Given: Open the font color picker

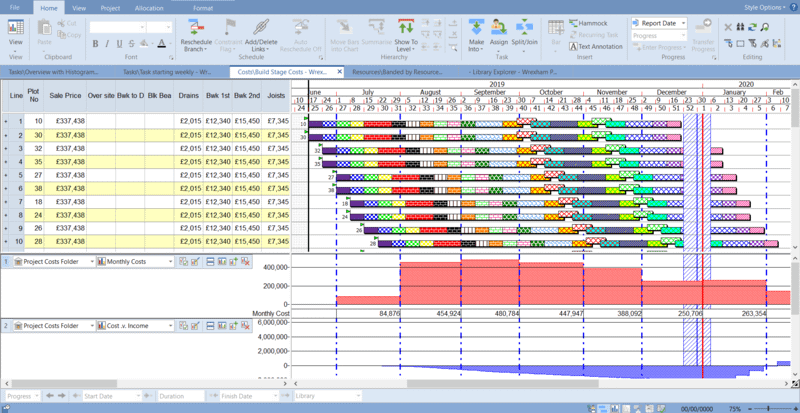Looking at the screenshot, I should pos(161,44).
